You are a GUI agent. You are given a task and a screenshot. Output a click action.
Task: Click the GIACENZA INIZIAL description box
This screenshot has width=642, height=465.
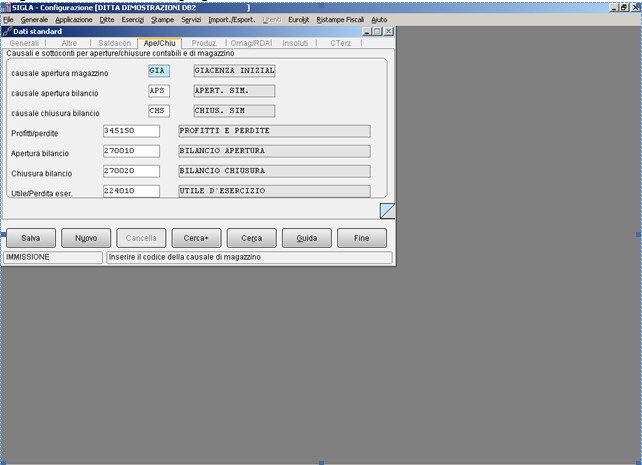[x=234, y=71]
